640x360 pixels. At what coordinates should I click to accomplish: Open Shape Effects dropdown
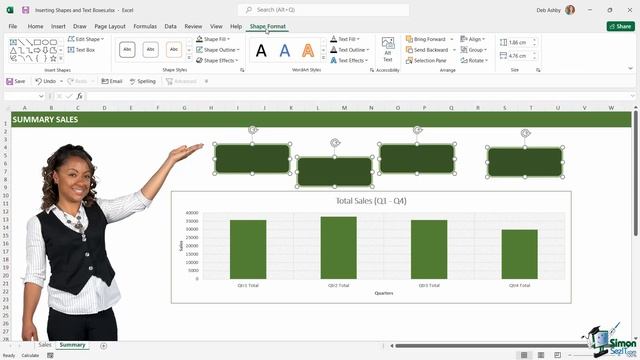[x=217, y=60]
